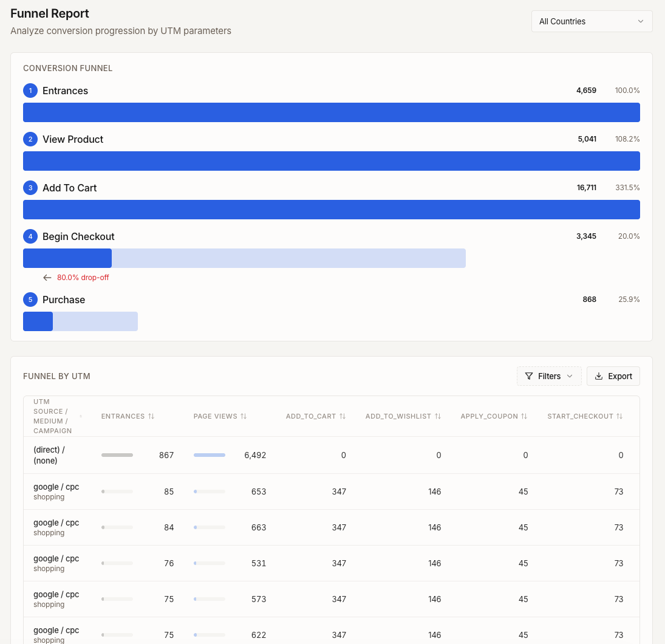Select step 3 Add To Cart badge

pos(30,188)
